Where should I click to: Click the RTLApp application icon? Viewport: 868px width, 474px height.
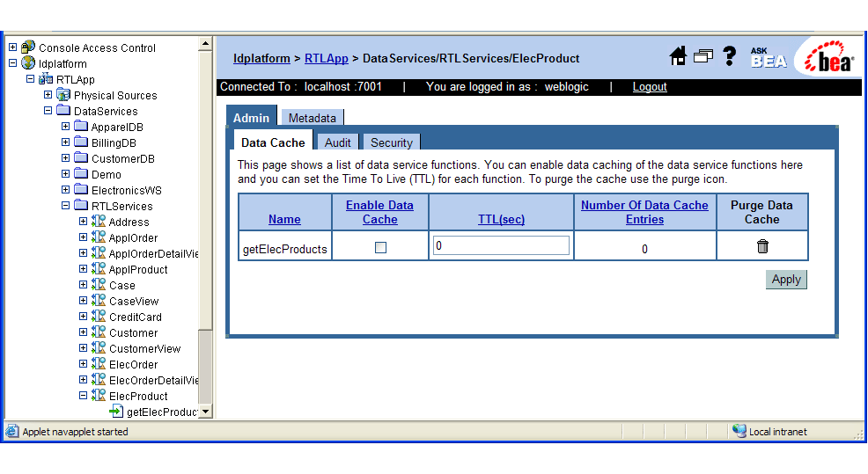tap(46, 79)
